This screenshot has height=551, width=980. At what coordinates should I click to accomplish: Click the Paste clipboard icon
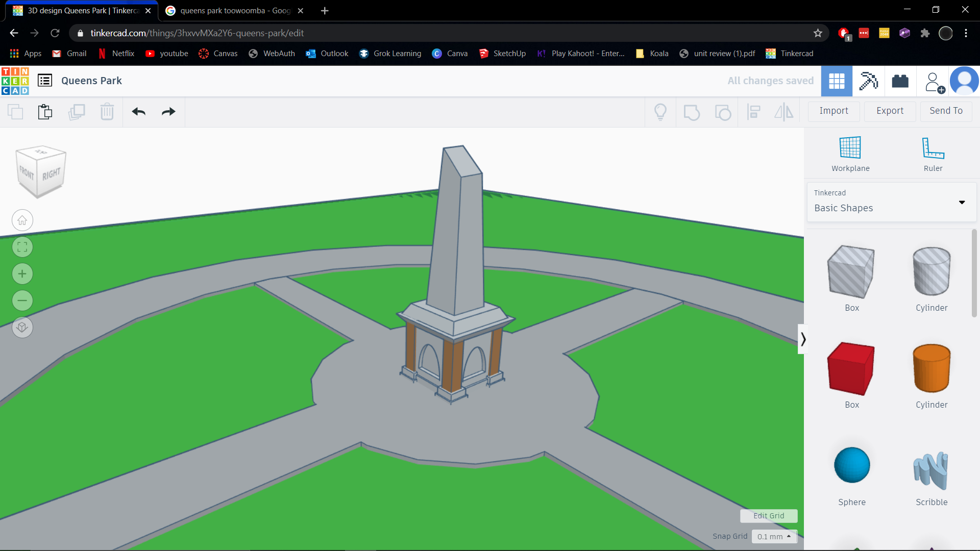[x=45, y=111]
